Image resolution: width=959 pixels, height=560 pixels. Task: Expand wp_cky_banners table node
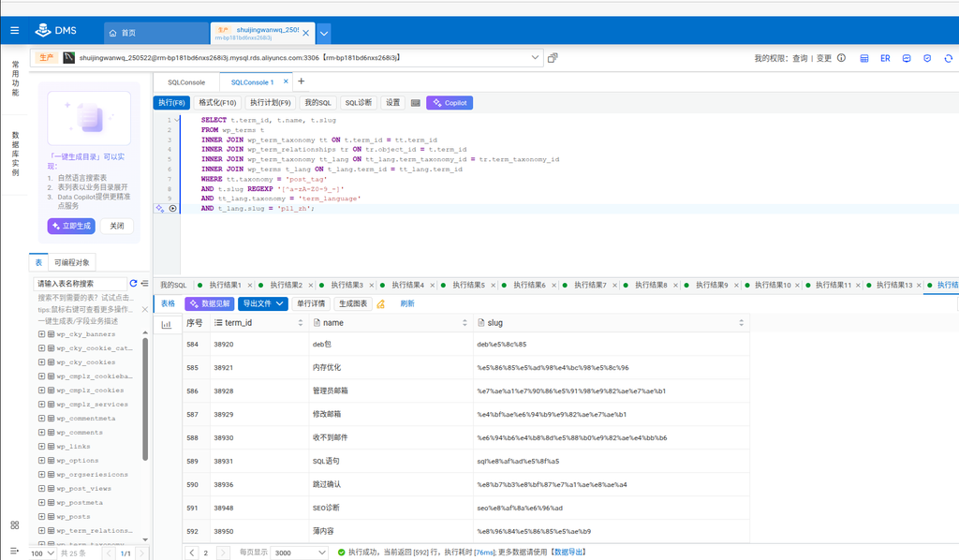point(41,334)
